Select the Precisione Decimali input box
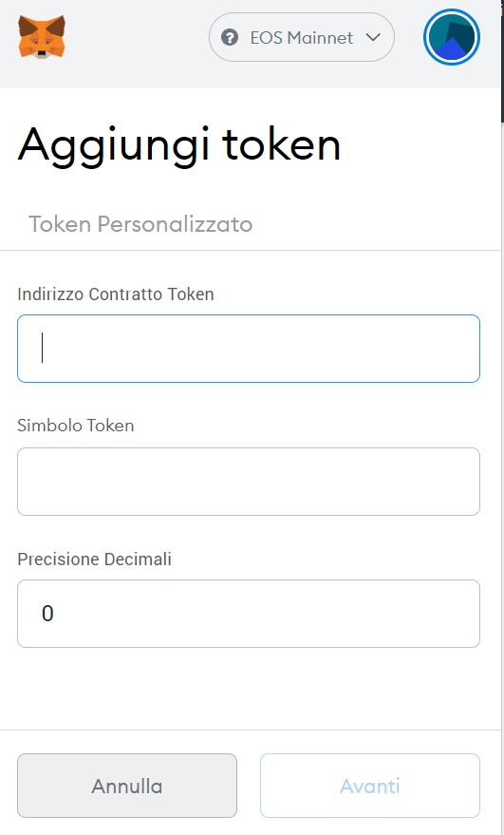 point(249,614)
